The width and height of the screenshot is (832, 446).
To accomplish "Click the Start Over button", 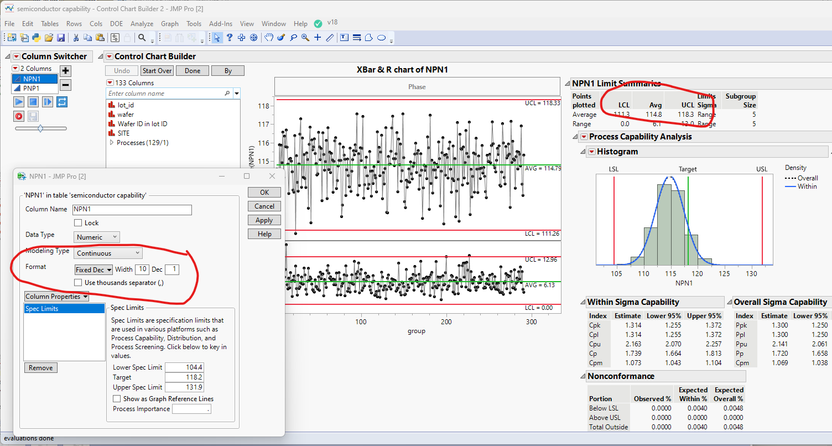I will 157,71.
